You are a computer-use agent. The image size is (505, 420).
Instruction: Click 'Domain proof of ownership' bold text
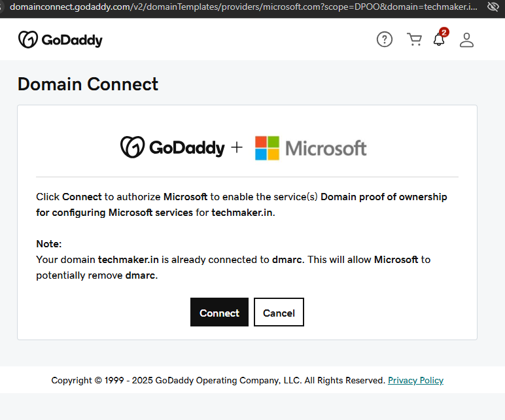(383, 197)
